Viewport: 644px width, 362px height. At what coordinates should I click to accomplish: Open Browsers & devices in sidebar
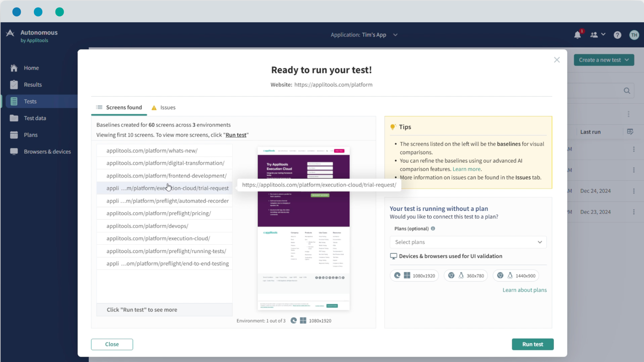click(47, 152)
